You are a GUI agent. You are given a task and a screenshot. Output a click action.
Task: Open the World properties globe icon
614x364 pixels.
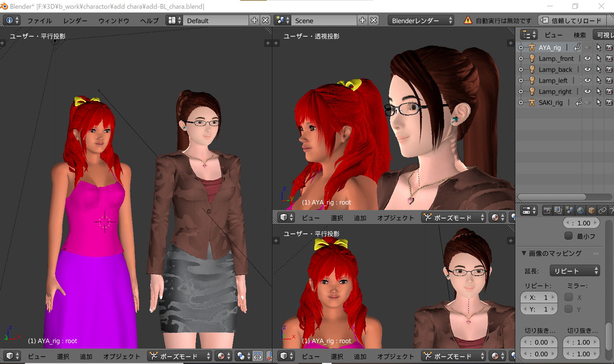(x=580, y=210)
